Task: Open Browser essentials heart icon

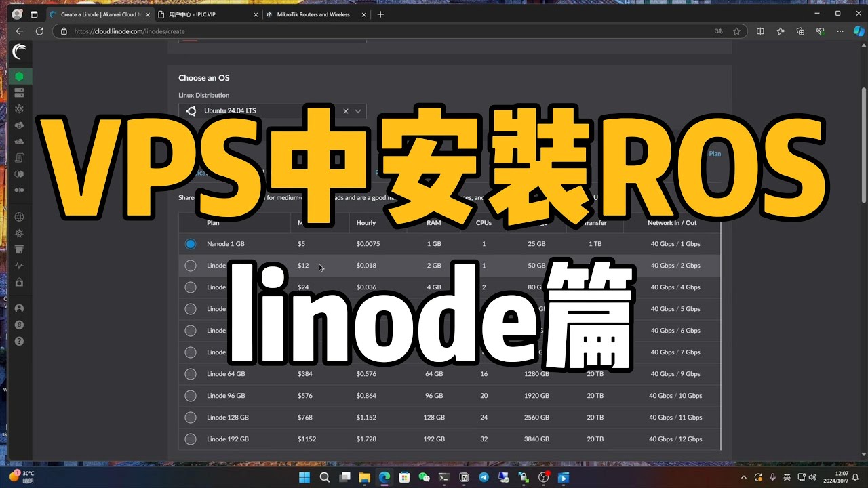Action: 820,31
